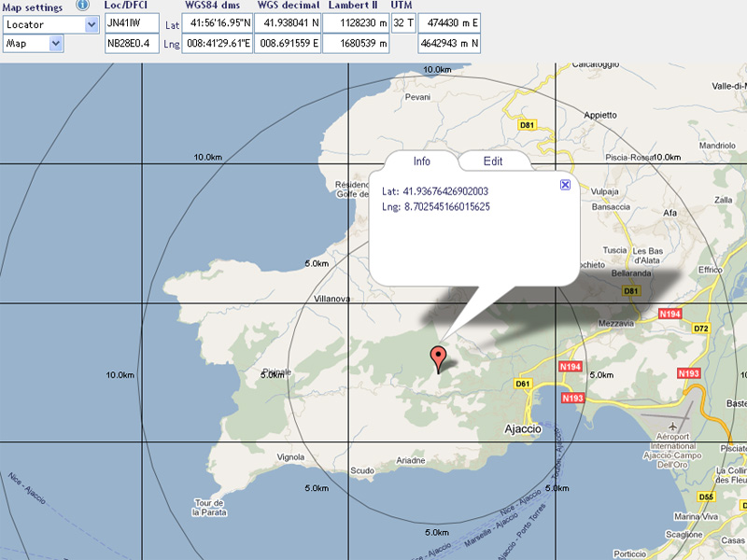Click the red map marker pin

point(438,360)
